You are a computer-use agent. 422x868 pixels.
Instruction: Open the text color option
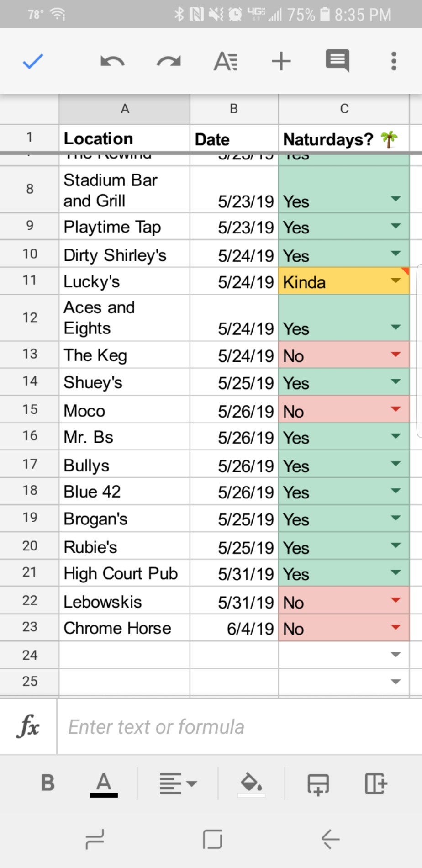point(104,784)
